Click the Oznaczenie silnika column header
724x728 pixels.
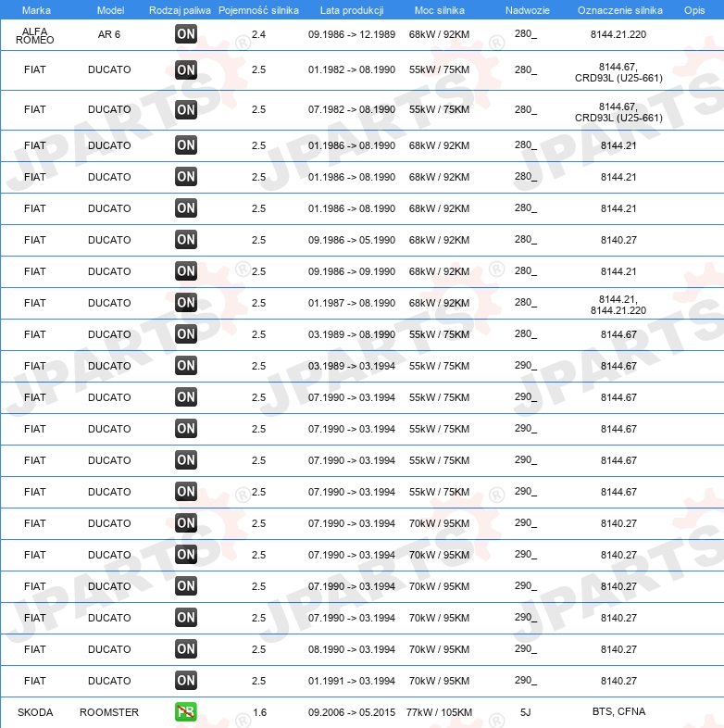pyautogui.click(x=619, y=10)
